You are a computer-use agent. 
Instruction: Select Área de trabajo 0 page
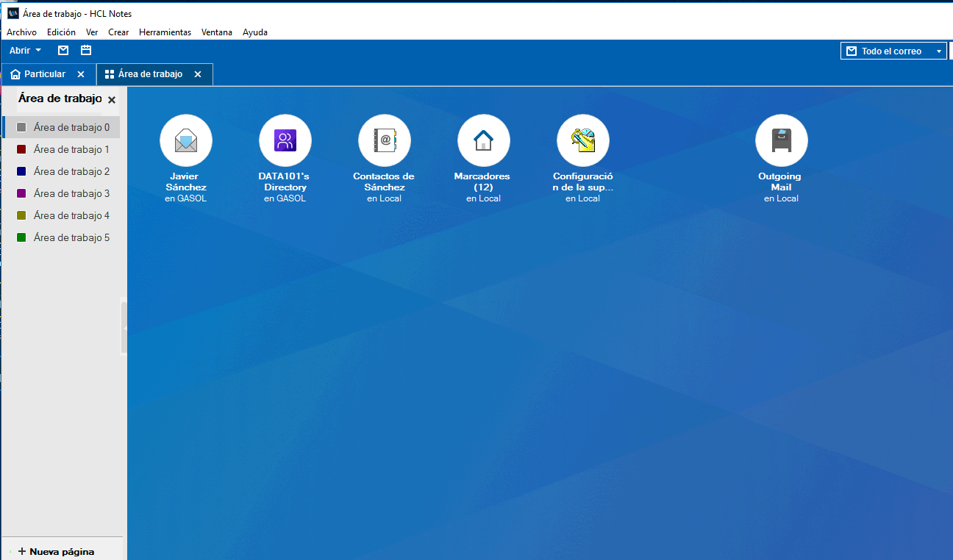[63, 127]
